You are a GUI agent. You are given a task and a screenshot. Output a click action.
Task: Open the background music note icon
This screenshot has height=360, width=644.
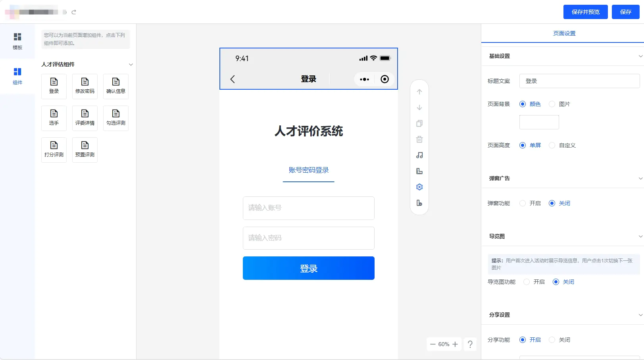click(x=419, y=155)
